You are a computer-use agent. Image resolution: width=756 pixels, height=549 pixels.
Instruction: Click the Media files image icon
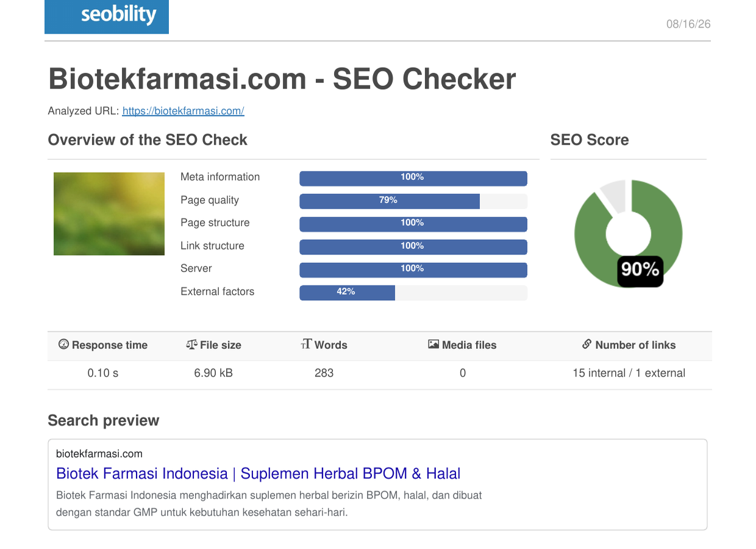[433, 344]
